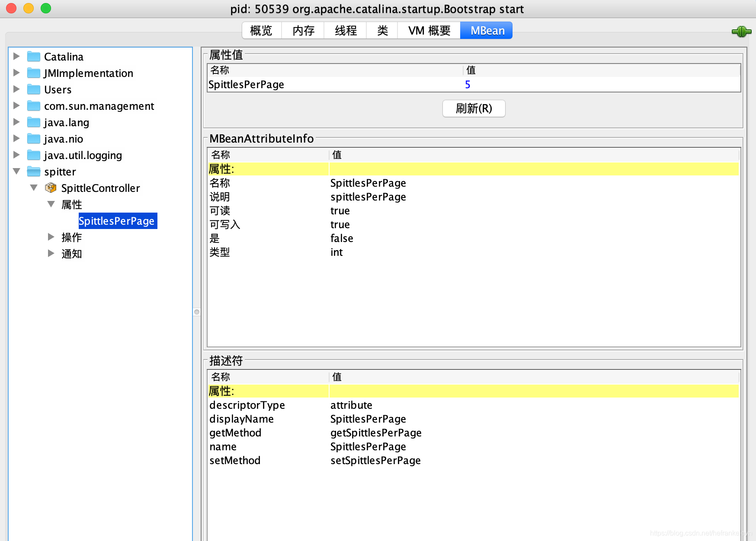Expand the com.sun.management node

(x=16, y=105)
